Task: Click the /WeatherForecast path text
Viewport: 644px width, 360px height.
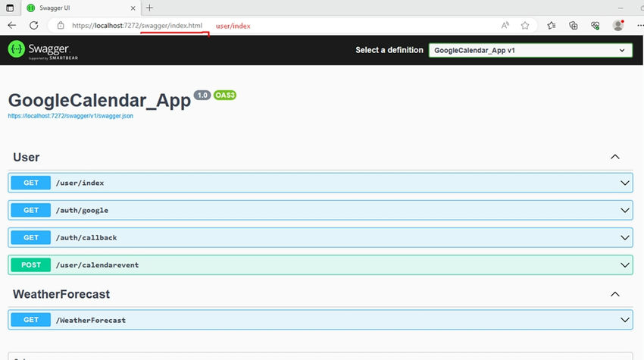Action: [91, 320]
